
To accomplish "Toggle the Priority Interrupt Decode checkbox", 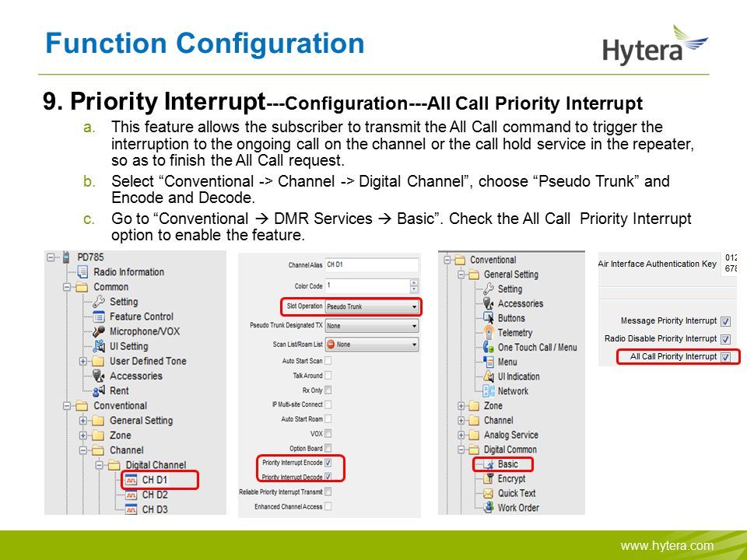I will 328,477.
